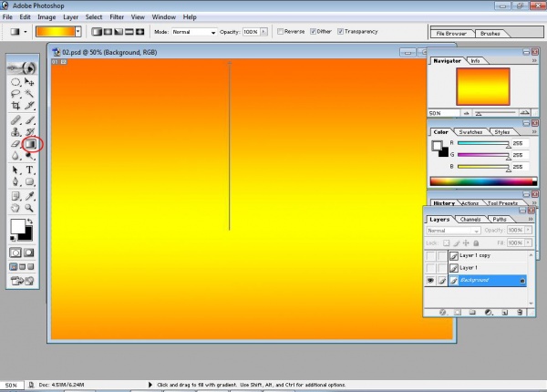Select the Gradient tool circled in red
547x392 pixels.
coord(30,144)
